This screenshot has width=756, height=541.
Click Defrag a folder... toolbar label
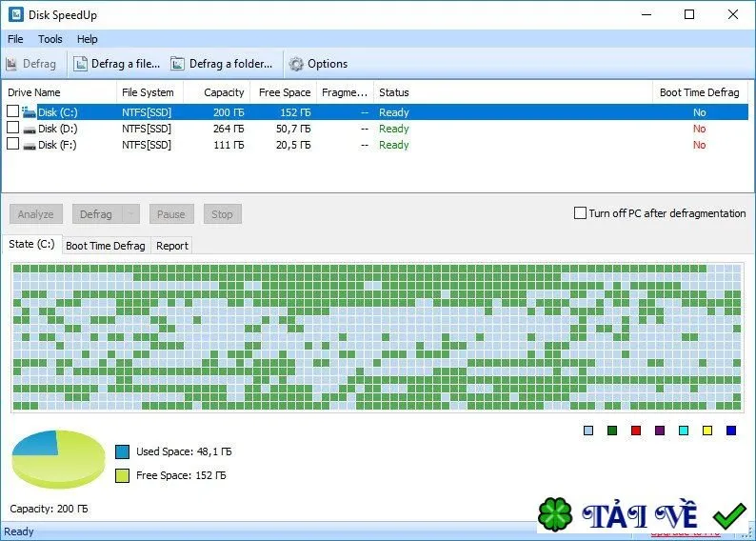(230, 64)
